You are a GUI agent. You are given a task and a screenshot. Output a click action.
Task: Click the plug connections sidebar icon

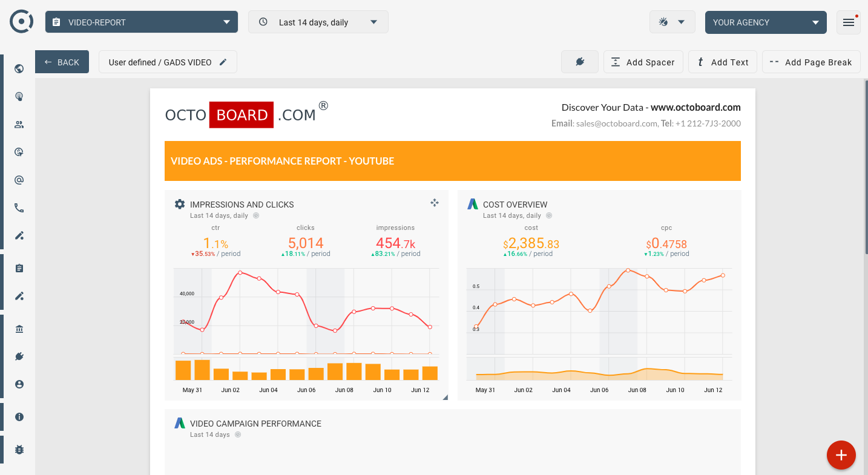click(x=19, y=357)
